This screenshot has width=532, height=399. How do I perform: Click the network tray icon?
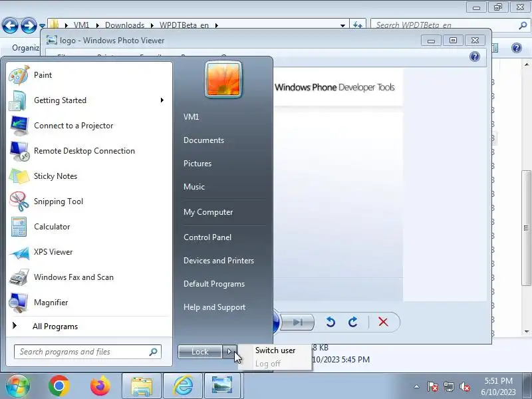coord(448,386)
